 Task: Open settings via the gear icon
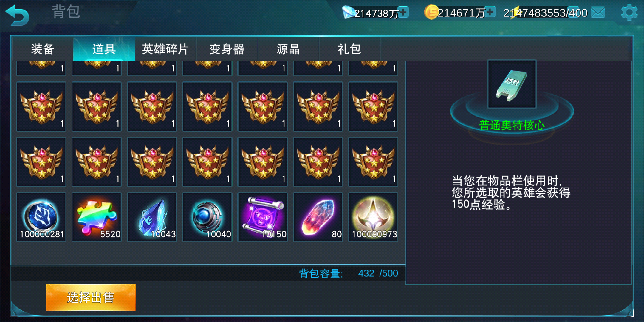click(629, 13)
